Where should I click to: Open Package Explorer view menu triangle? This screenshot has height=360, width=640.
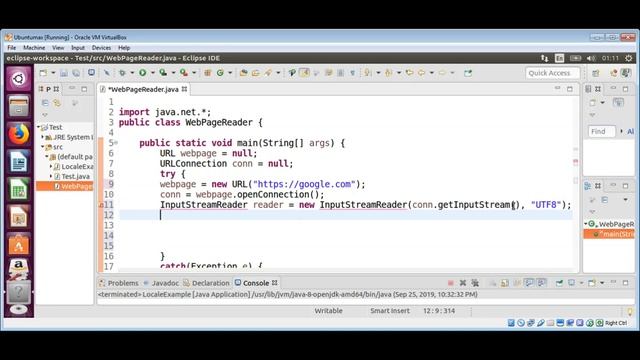[44, 115]
